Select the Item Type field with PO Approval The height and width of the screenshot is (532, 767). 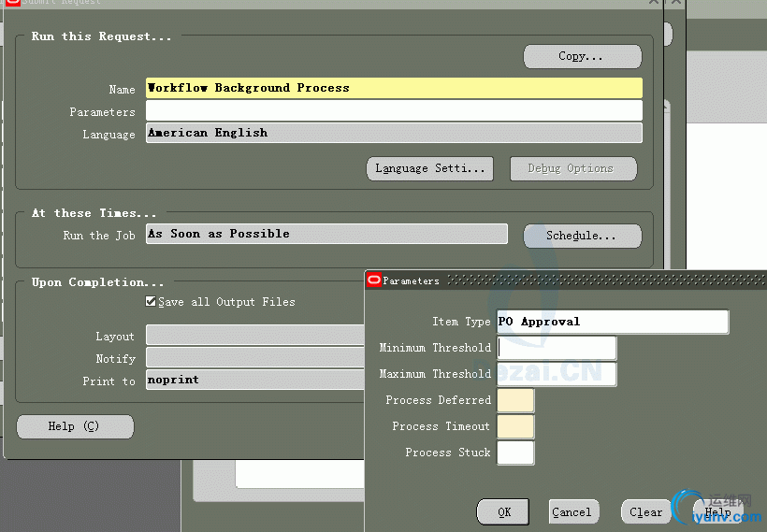[613, 322]
